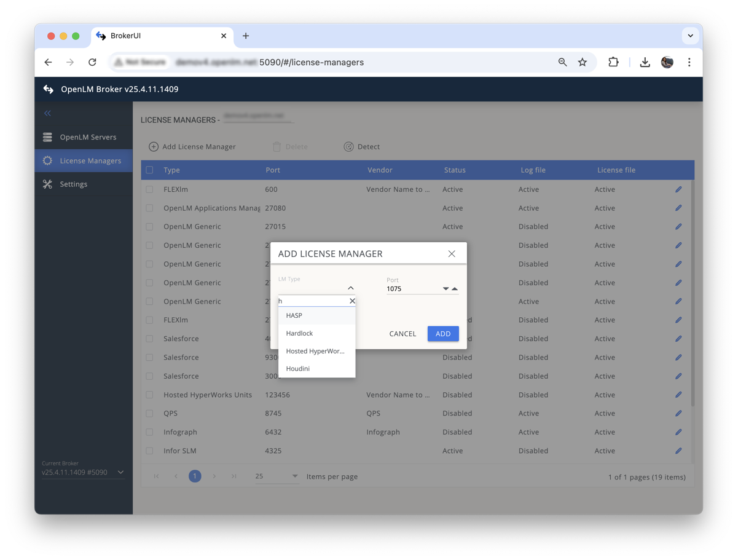
Task: Select Houdini from the LM Type list
Action: coord(297,368)
